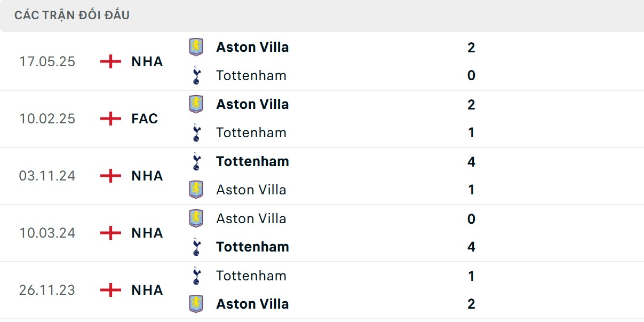
Task: Click the Aston Villa crest in the 03.11.24 row
Action: point(197,190)
